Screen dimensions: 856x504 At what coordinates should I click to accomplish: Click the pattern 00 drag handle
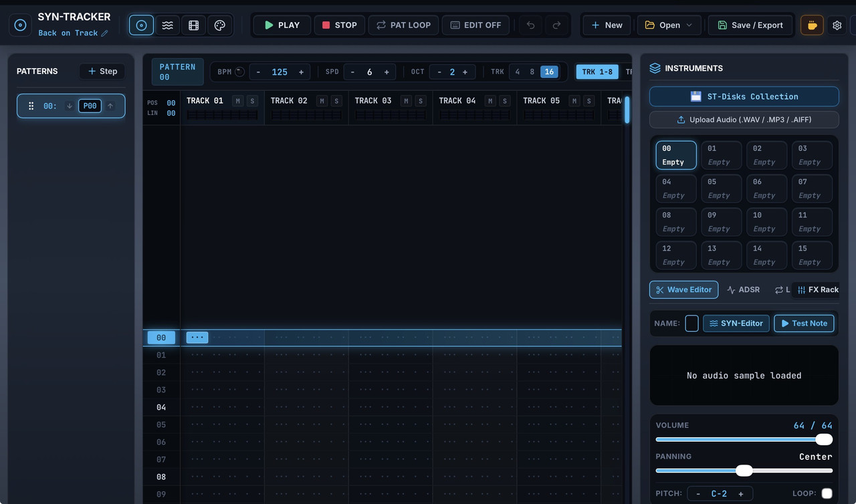point(31,106)
